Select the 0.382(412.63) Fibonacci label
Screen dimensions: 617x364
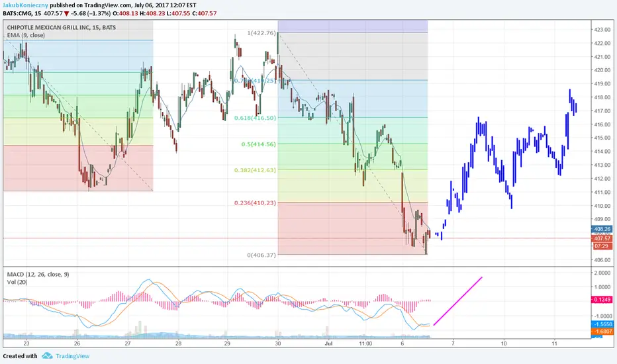point(255,170)
